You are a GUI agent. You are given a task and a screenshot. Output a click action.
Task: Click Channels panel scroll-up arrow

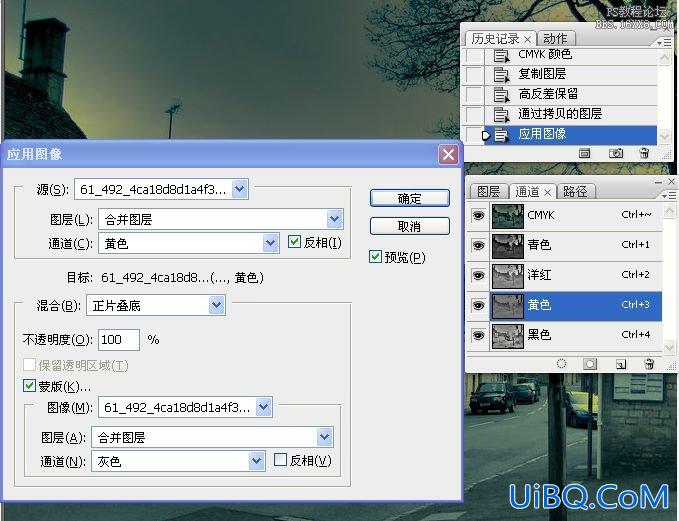[669, 211]
